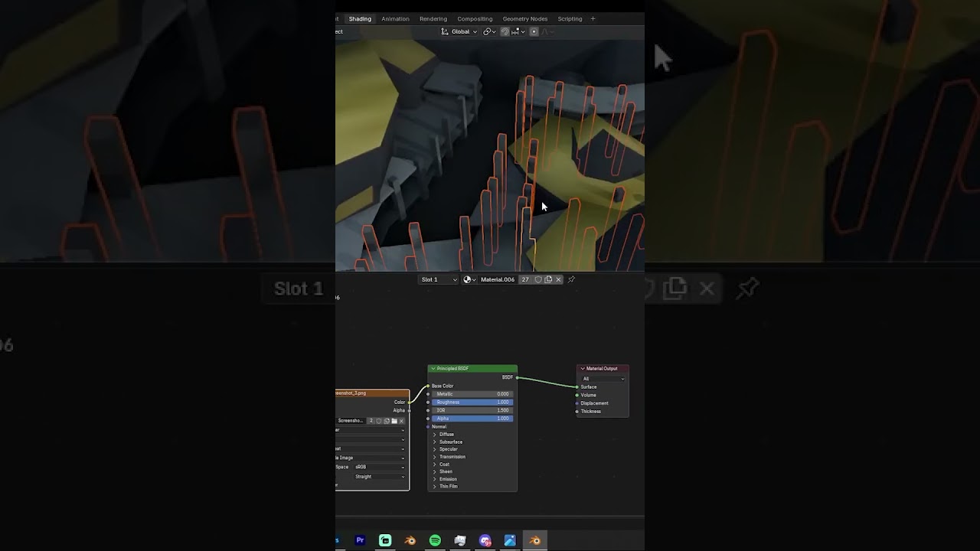
Task: Click the image texture Color output socket
Action: [410, 402]
